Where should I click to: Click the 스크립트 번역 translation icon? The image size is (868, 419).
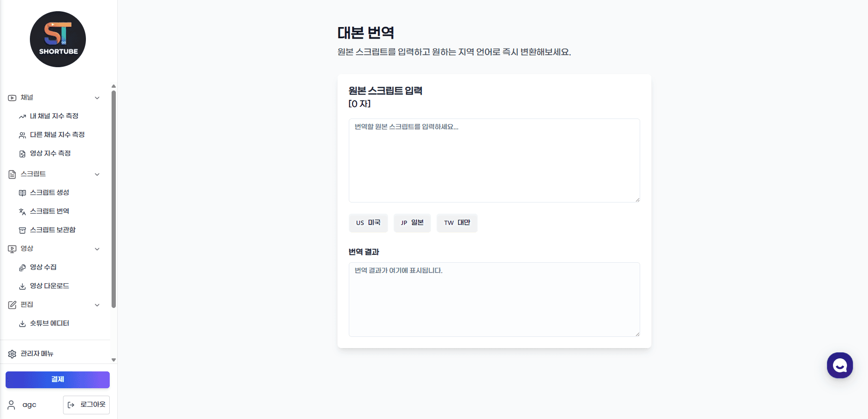pos(22,211)
